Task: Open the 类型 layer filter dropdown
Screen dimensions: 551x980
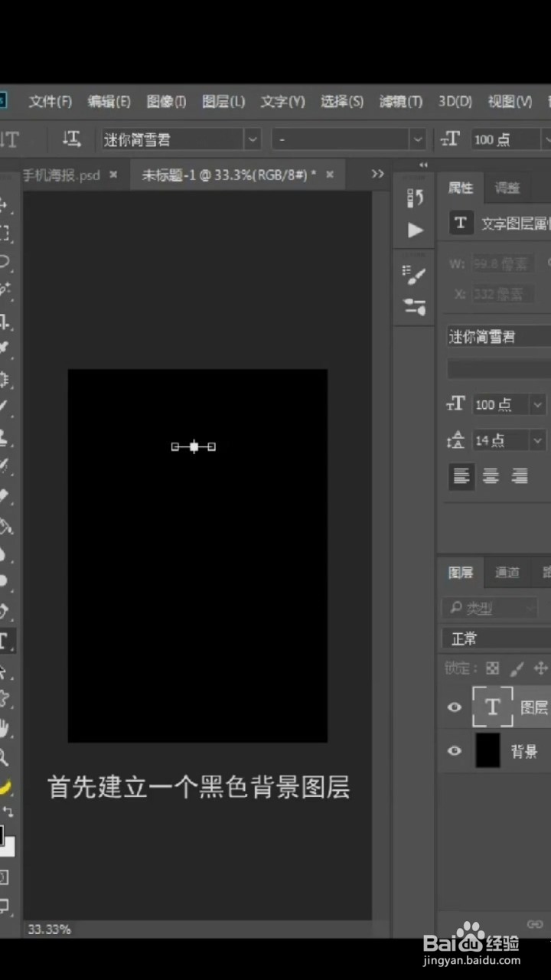Action: coord(490,609)
